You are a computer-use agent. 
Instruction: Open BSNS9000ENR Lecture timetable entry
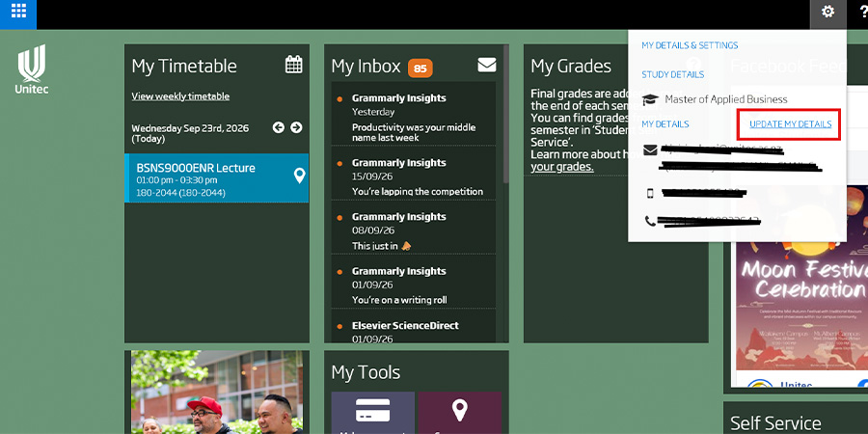tap(216, 178)
